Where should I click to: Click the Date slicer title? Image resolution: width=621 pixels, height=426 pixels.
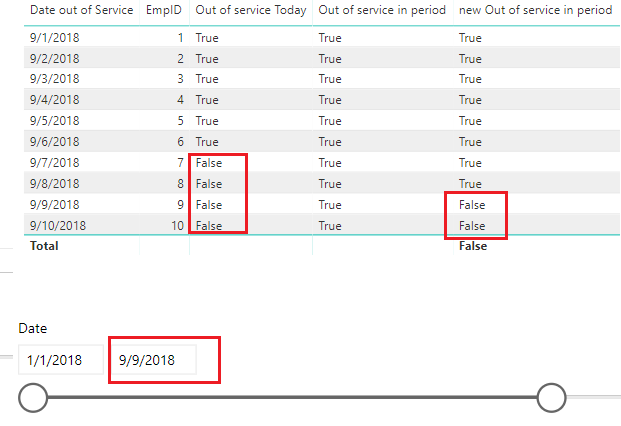33,328
